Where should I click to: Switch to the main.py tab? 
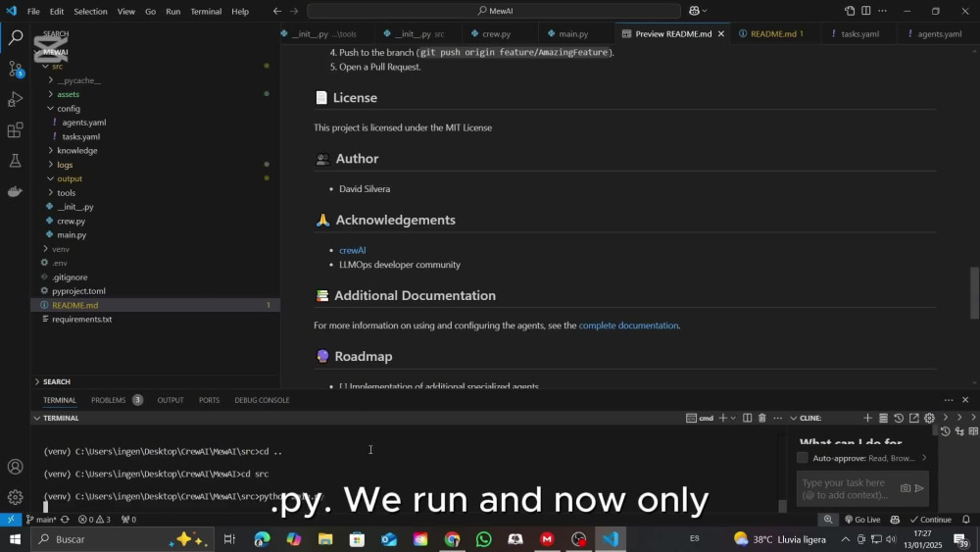pos(573,33)
